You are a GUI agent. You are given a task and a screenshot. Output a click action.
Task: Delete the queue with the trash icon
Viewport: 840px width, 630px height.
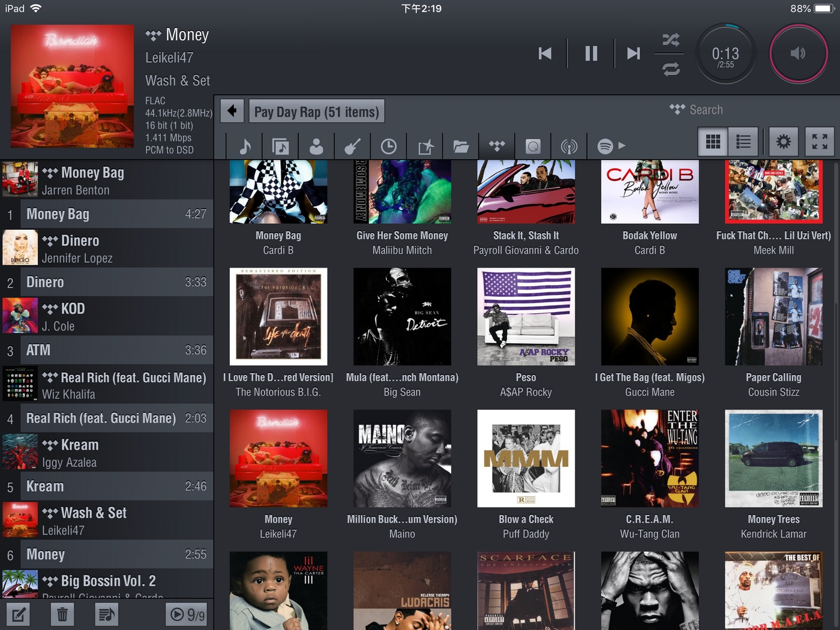click(x=62, y=614)
